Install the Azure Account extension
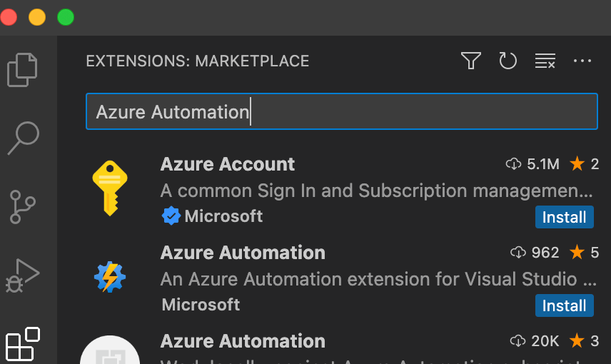Screen dimensions: 611x364 564,217
